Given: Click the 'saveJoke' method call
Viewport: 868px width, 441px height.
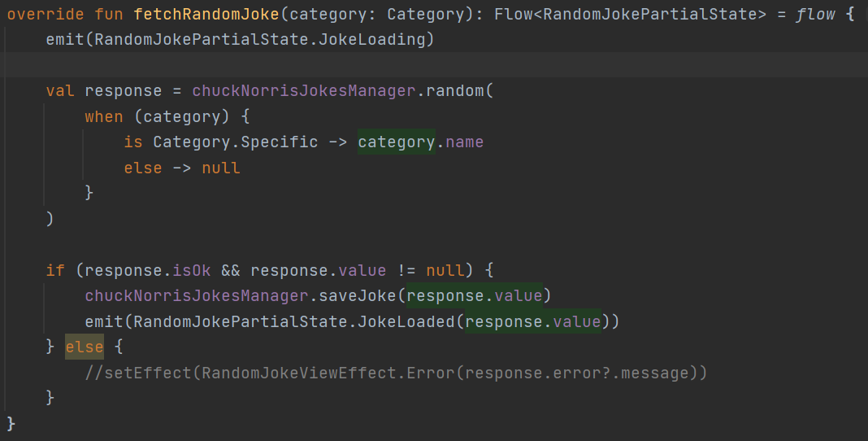Looking at the screenshot, I should click(358, 296).
